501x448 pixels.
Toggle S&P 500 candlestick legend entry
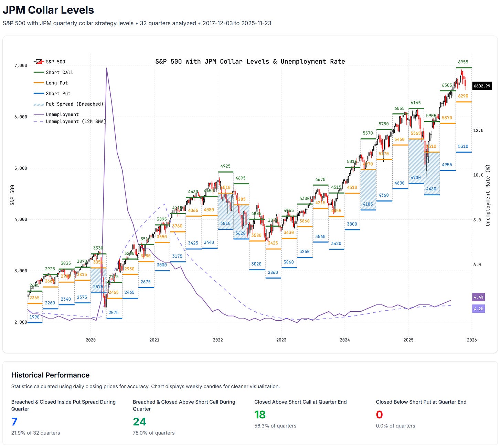coord(50,62)
